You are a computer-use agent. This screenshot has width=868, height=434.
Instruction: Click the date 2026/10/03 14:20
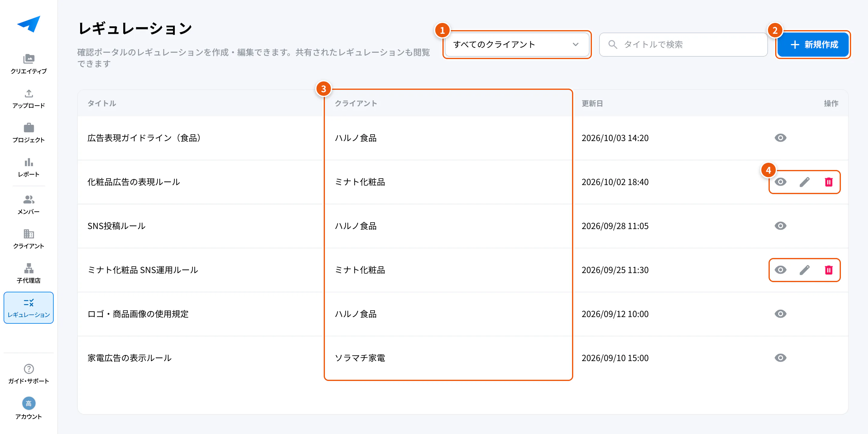[x=615, y=138]
